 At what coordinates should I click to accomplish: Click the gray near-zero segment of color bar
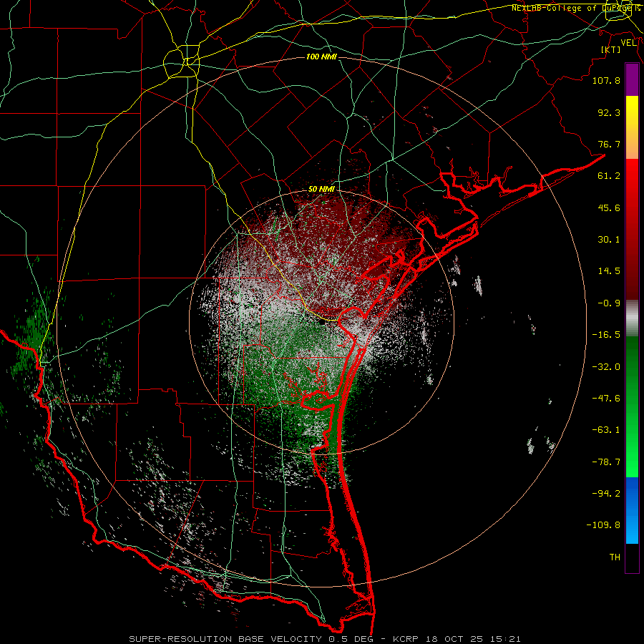coord(632,318)
